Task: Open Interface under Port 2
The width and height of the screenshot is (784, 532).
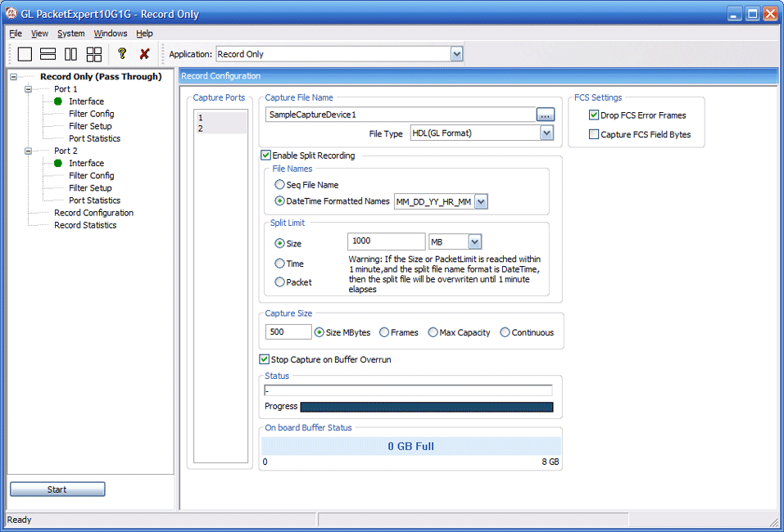Action: 87,164
